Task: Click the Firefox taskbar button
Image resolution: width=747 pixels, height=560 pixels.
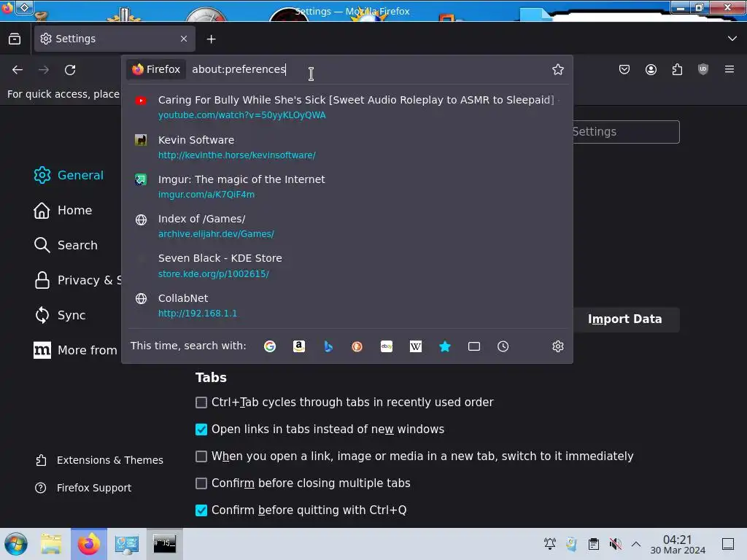Action: (x=88, y=544)
